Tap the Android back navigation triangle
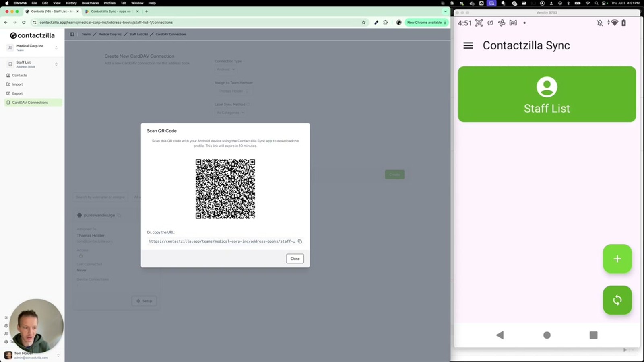The height and width of the screenshot is (362, 644). [500, 335]
